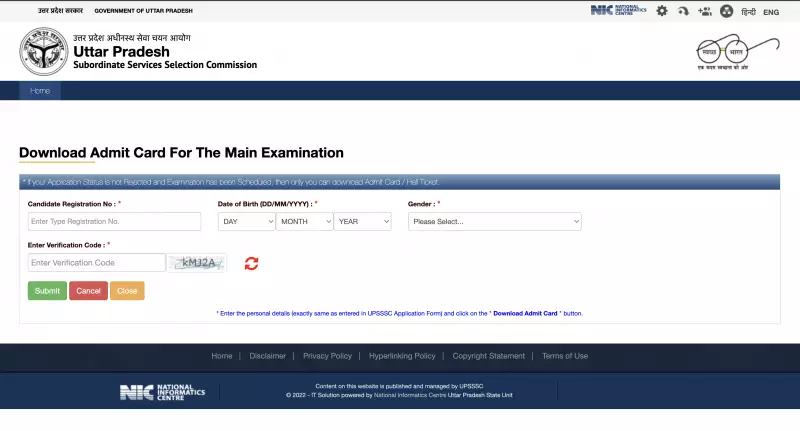Click Subordinate Services Selection Commission text
The height and width of the screenshot is (431, 800).
click(x=165, y=65)
